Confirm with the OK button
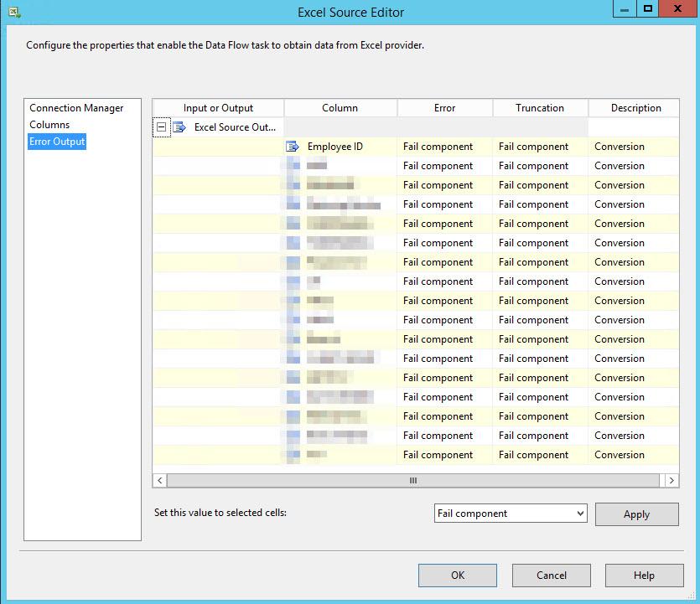 (x=458, y=576)
